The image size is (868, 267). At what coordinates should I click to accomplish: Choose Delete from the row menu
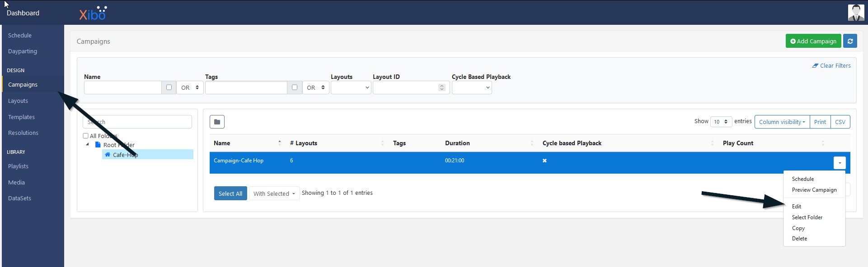coord(799,239)
